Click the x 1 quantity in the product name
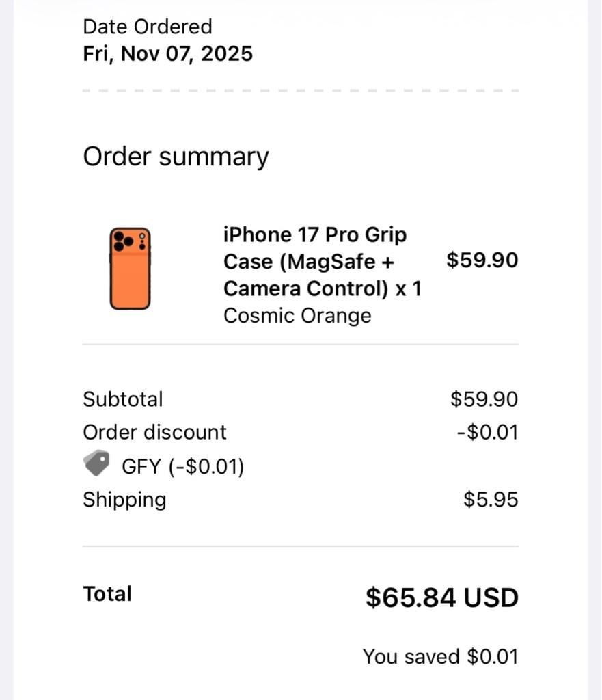 (x=409, y=288)
